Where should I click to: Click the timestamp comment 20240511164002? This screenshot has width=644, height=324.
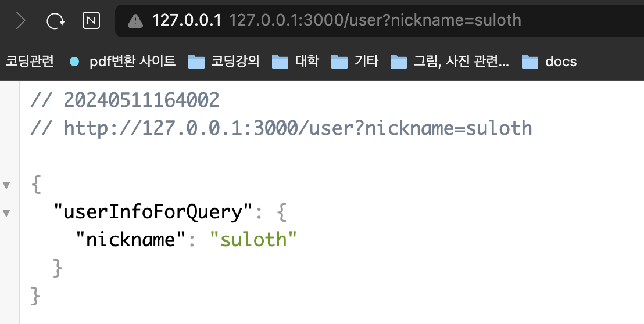[142, 100]
